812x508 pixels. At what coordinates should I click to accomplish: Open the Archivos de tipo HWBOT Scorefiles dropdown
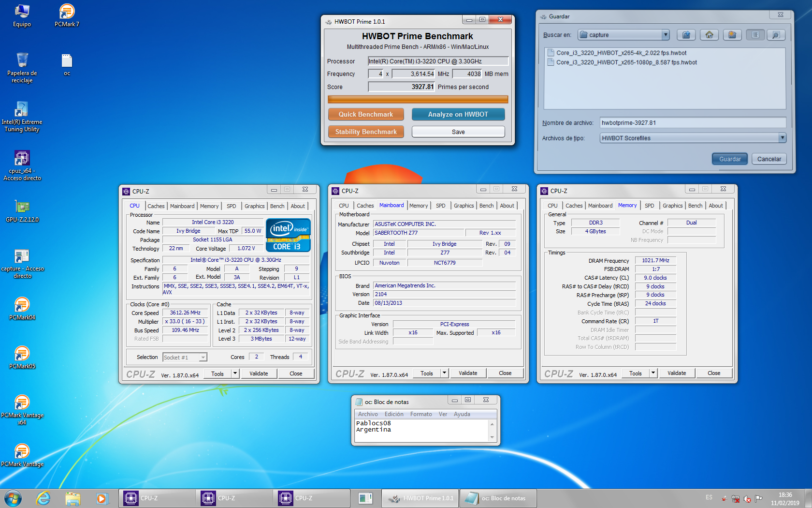[x=782, y=138]
